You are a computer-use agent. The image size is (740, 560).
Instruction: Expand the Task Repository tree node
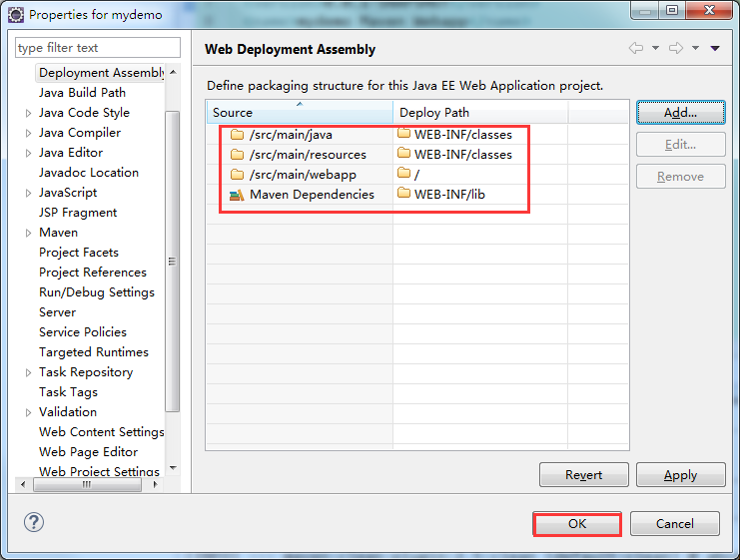tap(28, 372)
